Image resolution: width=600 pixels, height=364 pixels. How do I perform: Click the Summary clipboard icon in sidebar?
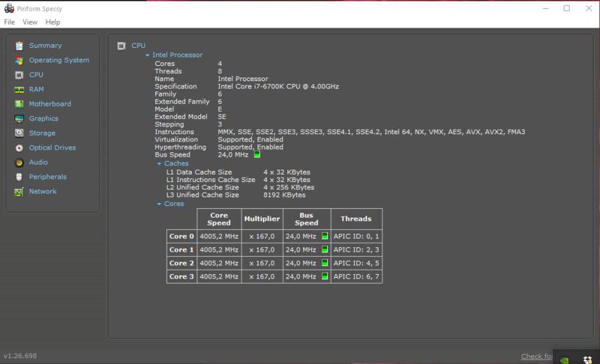pos(19,46)
